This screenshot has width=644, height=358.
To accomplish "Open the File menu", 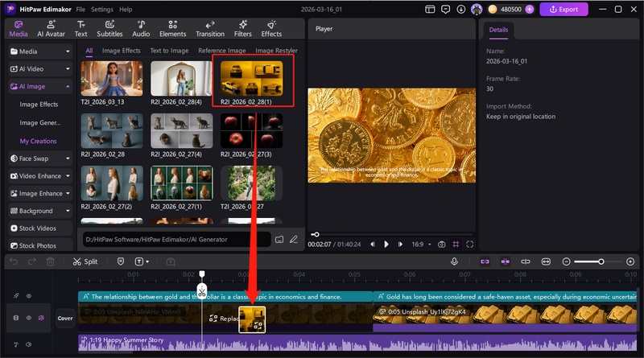I will coord(81,9).
